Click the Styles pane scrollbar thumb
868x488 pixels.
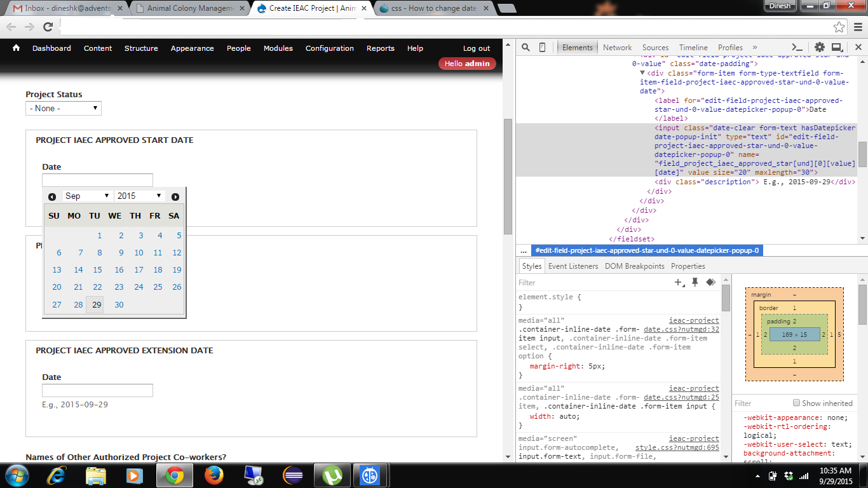[726, 298]
